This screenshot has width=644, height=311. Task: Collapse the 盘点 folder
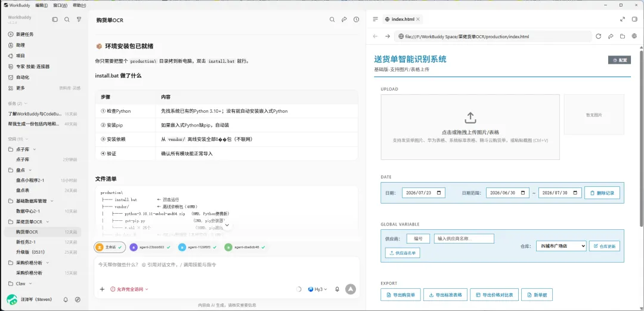pos(30,170)
